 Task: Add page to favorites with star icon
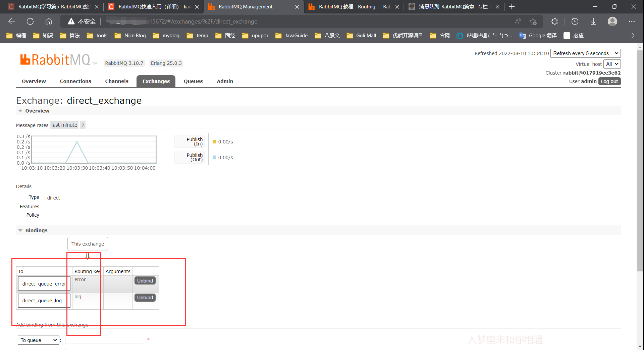(x=533, y=21)
